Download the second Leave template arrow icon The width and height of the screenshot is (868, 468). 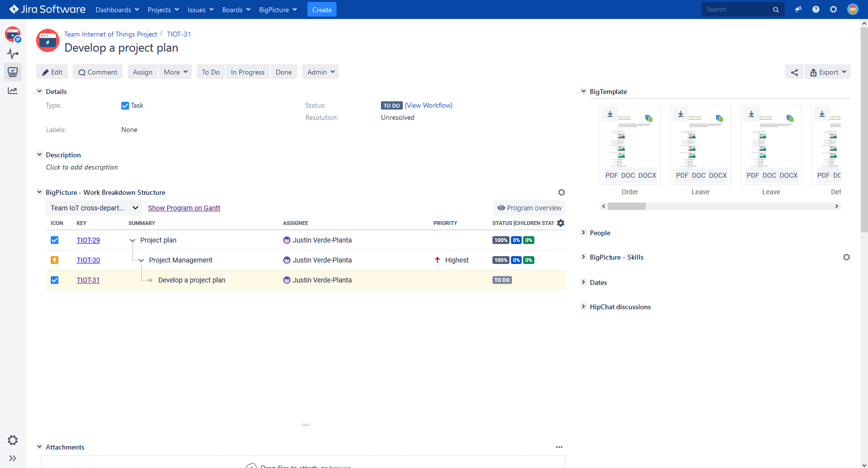(751, 114)
